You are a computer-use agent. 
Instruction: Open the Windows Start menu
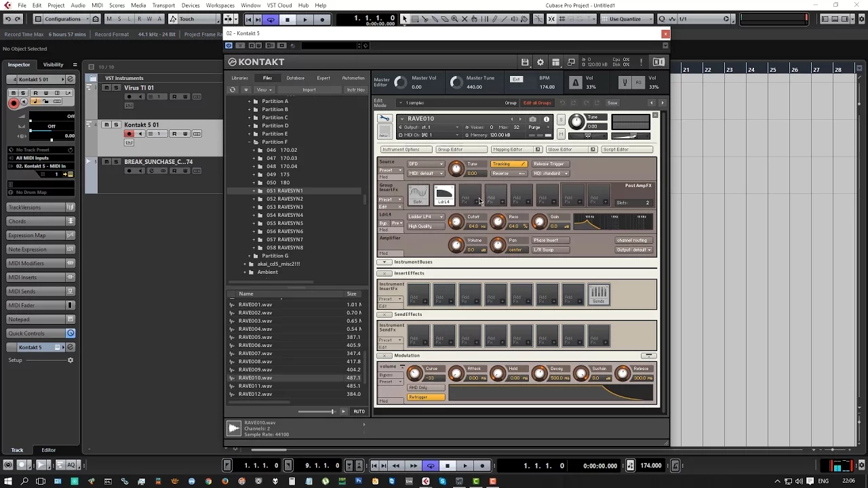tap(8, 481)
